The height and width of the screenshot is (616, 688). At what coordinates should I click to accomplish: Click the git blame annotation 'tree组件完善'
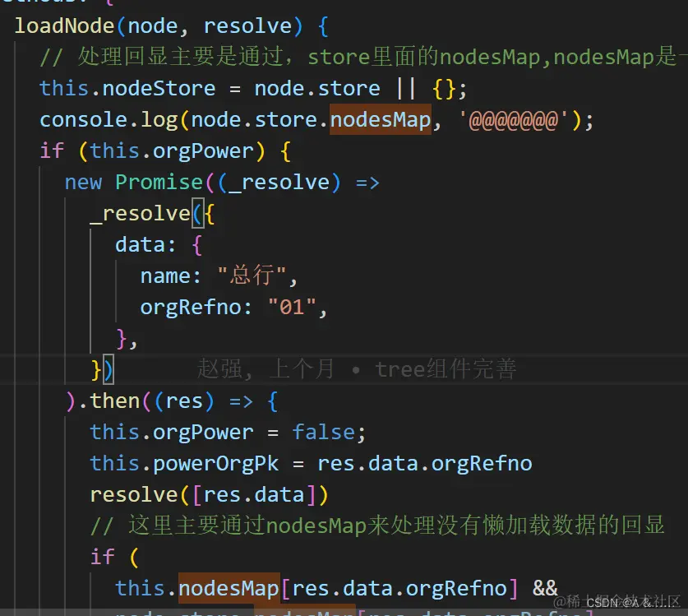(446, 368)
